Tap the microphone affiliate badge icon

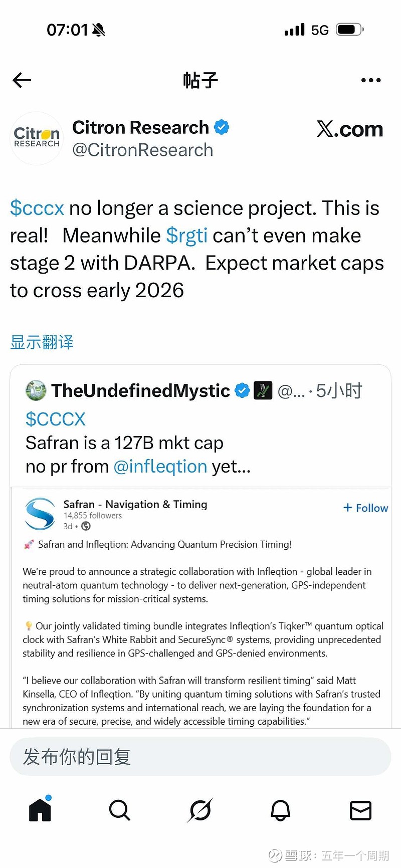[263, 390]
